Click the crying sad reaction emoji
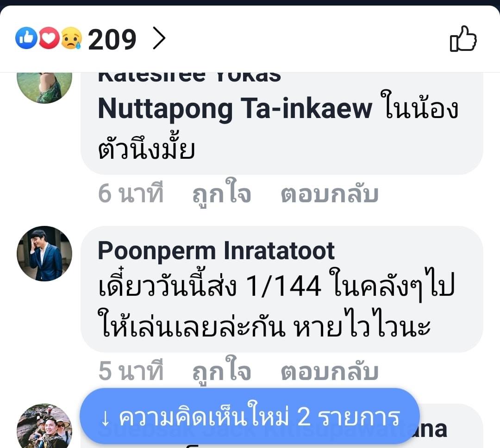This screenshot has width=500, height=448. pyautogui.click(x=71, y=38)
